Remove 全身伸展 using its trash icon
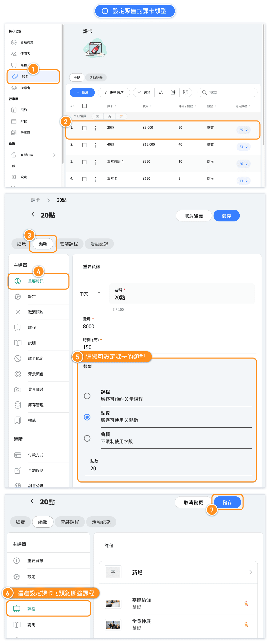This screenshot has width=270, height=644. [x=246, y=625]
